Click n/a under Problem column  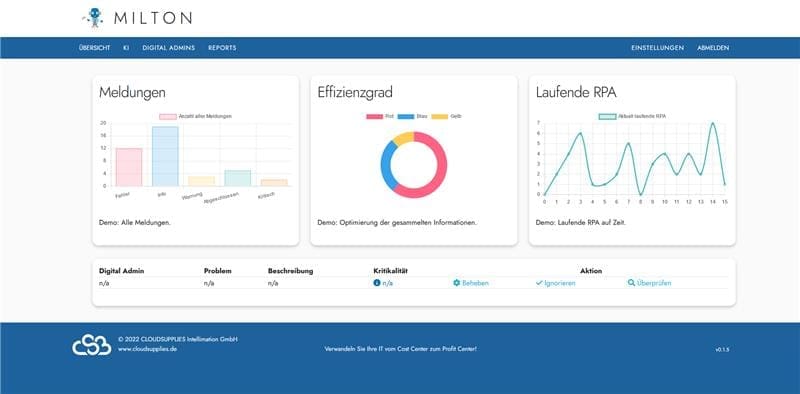(209, 283)
